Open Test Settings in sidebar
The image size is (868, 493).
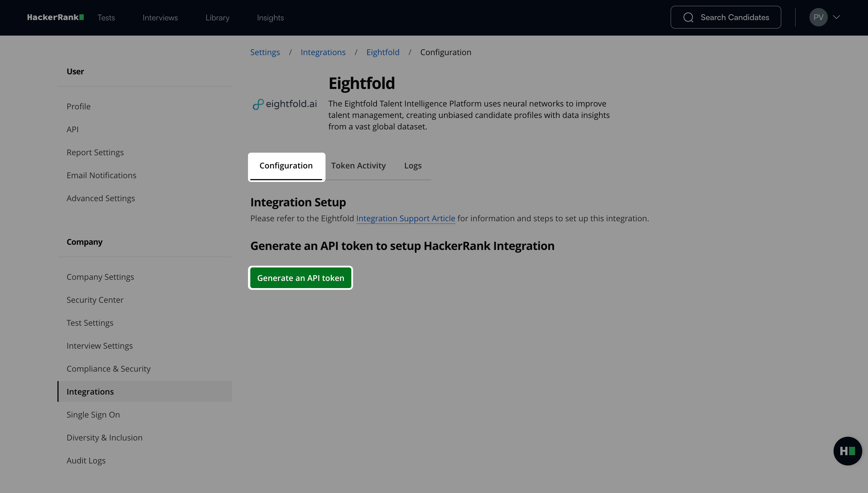90,323
